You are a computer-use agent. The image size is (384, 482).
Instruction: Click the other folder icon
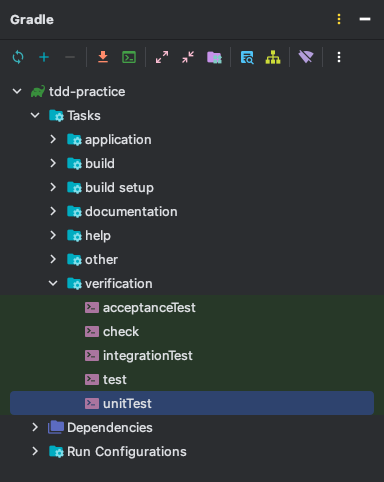[74, 260]
